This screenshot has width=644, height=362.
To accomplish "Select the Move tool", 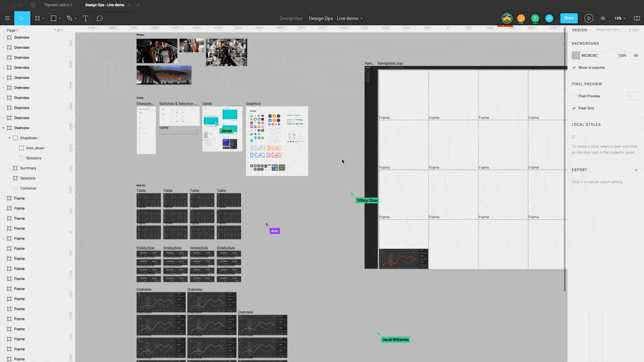I will (x=21, y=18).
